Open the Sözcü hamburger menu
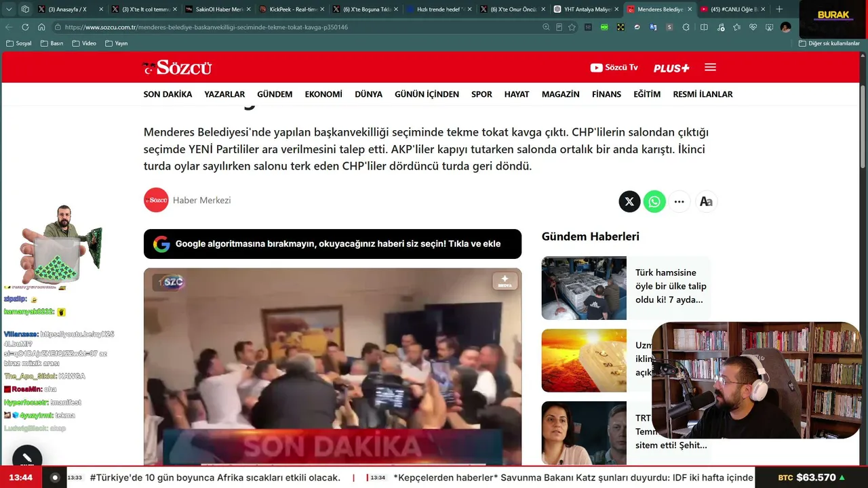 [710, 67]
